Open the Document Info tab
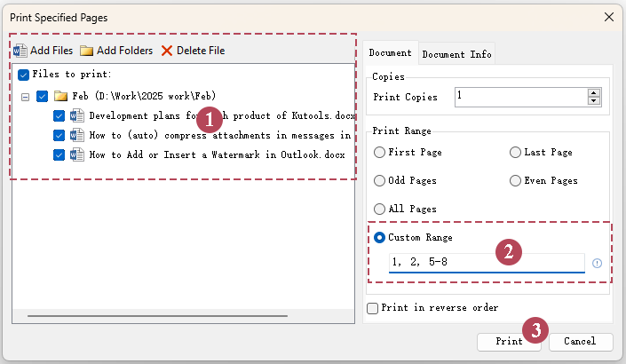Screen dimensions: 626x364 pyautogui.click(x=456, y=54)
